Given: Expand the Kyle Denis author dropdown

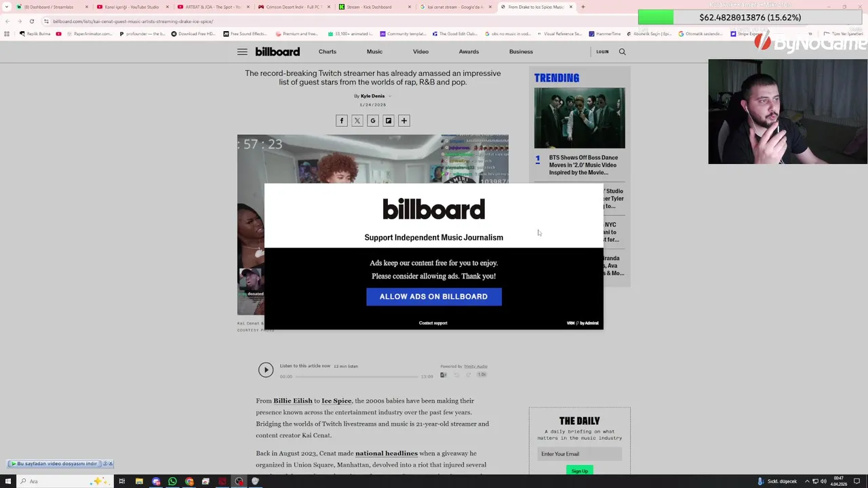Looking at the screenshot, I should click(x=389, y=96).
